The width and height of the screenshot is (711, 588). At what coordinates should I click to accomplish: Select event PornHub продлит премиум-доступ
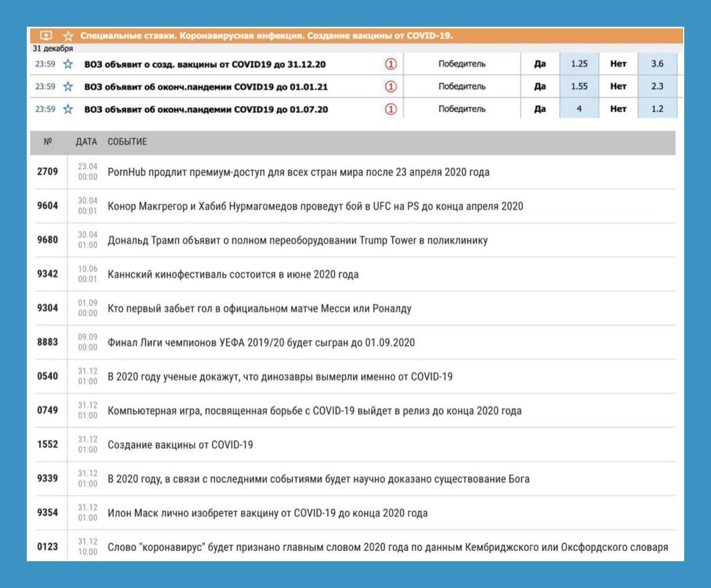(x=298, y=172)
